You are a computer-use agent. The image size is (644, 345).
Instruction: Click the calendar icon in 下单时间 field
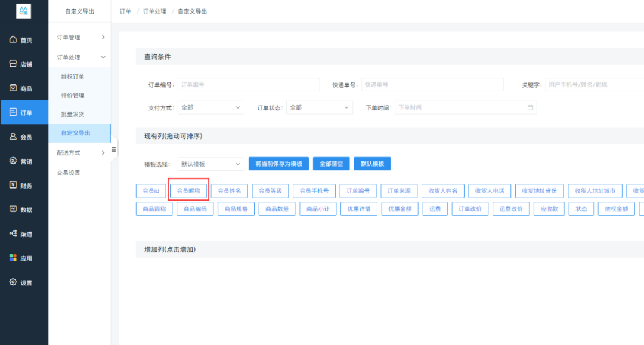530,107
